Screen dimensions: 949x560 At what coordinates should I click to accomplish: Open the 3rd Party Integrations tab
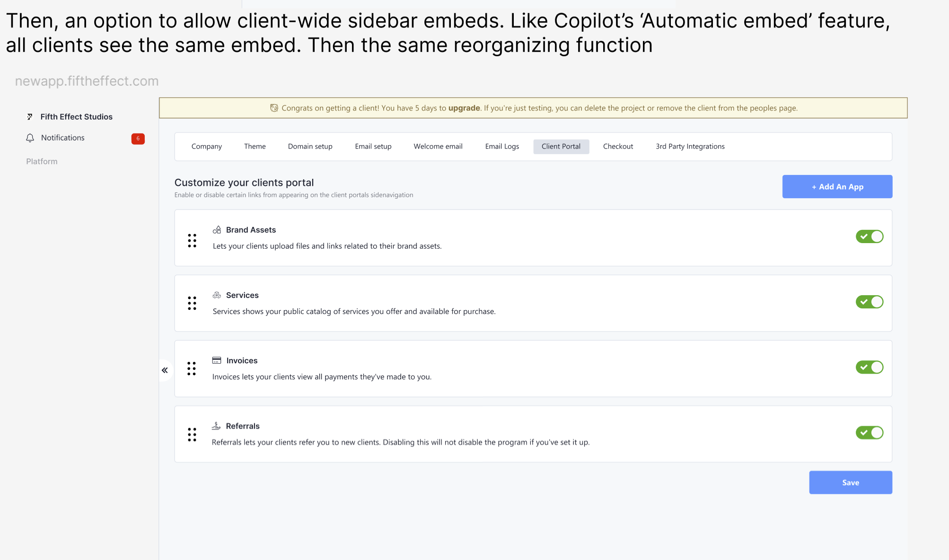tap(690, 147)
